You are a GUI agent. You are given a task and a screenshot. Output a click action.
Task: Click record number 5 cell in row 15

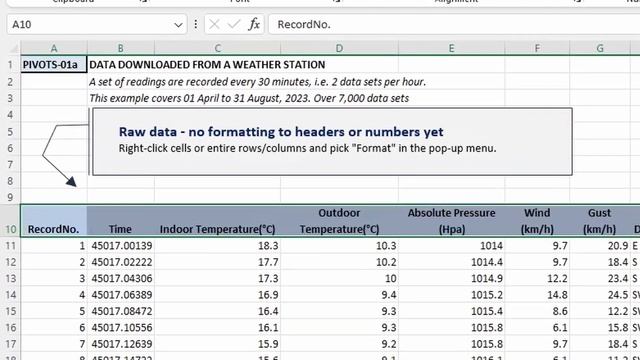[x=54, y=311]
